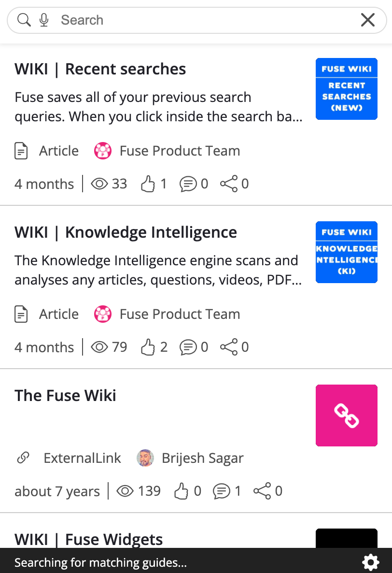Open comments icon on The Fuse Wiki
Image resolution: width=392 pixels, height=573 pixels.
(x=222, y=491)
